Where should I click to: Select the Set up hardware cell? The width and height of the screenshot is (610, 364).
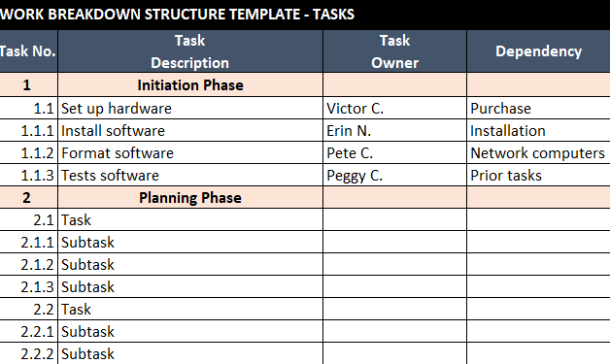tap(190, 108)
